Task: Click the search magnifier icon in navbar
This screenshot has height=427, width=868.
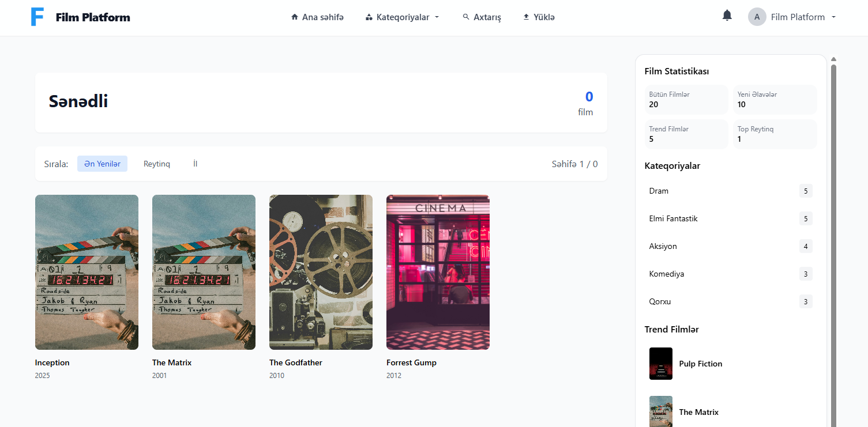Action: pyautogui.click(x=466, y=17)
